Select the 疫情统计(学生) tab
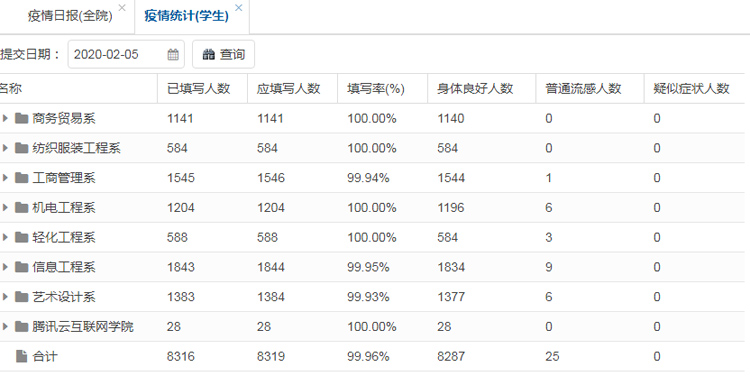This screenshot has height=376, width=750. click(x=186, y=16)
